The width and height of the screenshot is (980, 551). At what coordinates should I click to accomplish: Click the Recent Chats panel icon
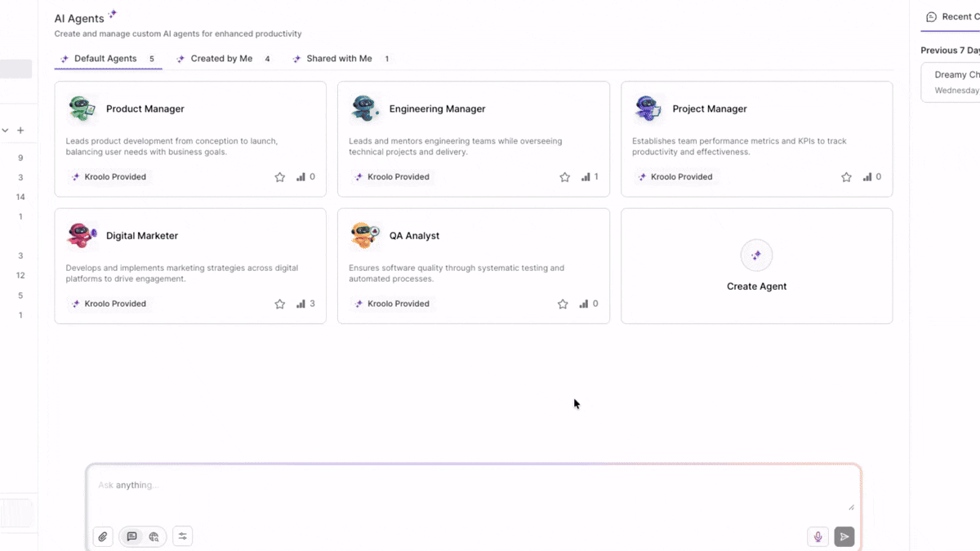[x=930, y=16]
